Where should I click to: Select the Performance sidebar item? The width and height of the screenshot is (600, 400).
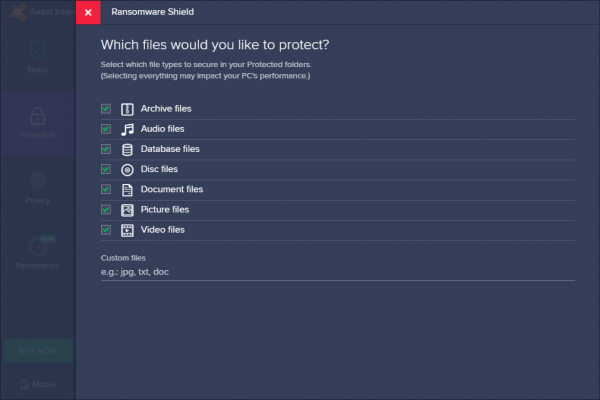pos(37,252)
